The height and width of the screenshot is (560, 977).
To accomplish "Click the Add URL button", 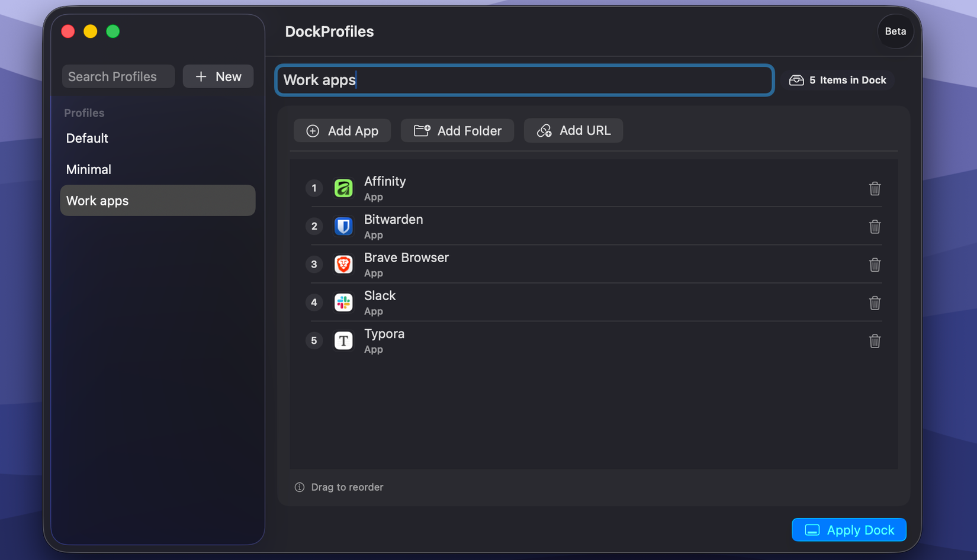I will coord(573,130).
